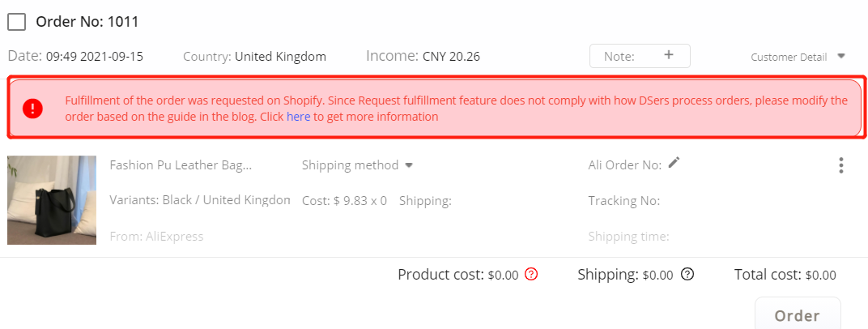Click the pencil icon beside Ali Order No
Image resolution: width=868 pixels, height=329 pixels.
[674, 163]
